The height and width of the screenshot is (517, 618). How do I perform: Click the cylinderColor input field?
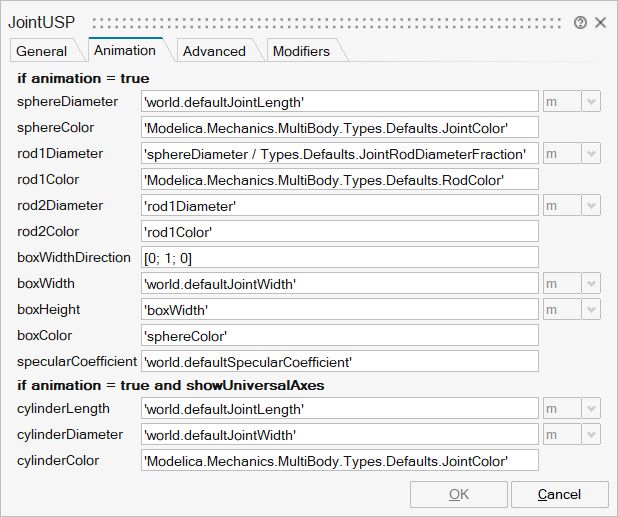(340, 460)
